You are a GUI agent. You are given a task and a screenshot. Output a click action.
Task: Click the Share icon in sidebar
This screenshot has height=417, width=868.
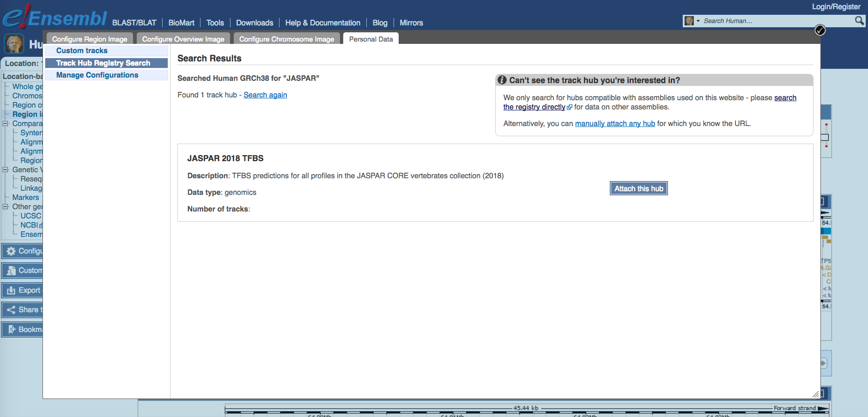[11, 310]
